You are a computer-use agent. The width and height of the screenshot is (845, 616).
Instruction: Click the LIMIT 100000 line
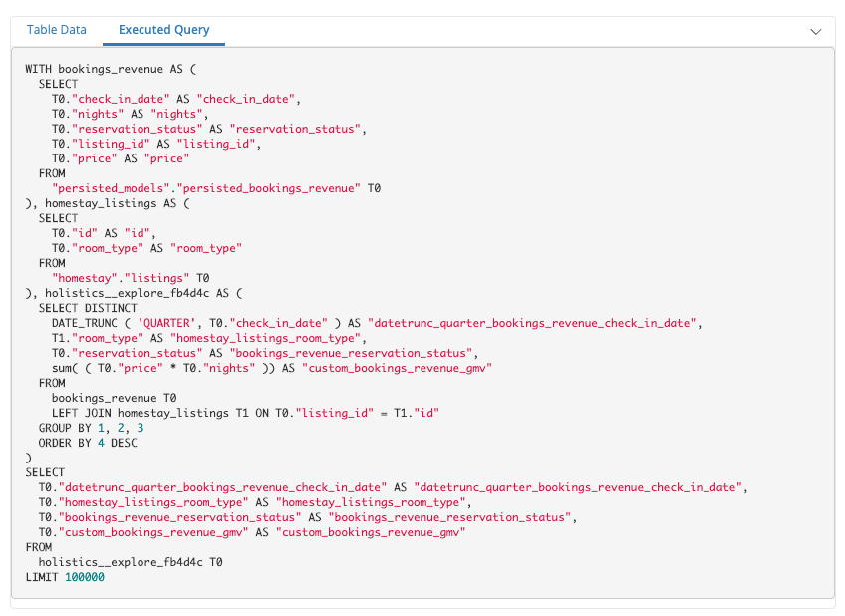click(65, 577)
